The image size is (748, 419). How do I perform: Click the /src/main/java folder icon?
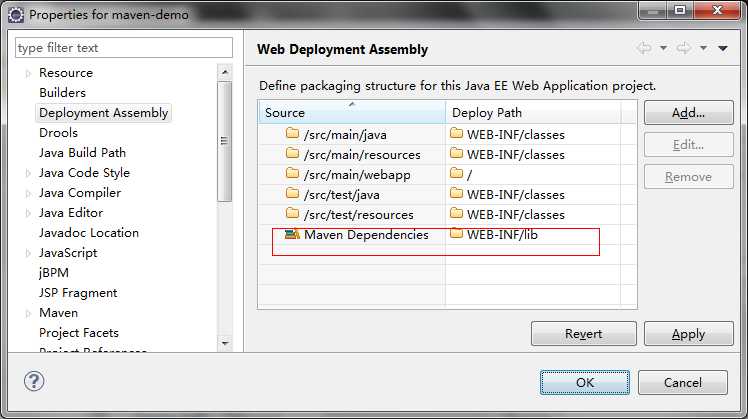[x=292, y=133]
